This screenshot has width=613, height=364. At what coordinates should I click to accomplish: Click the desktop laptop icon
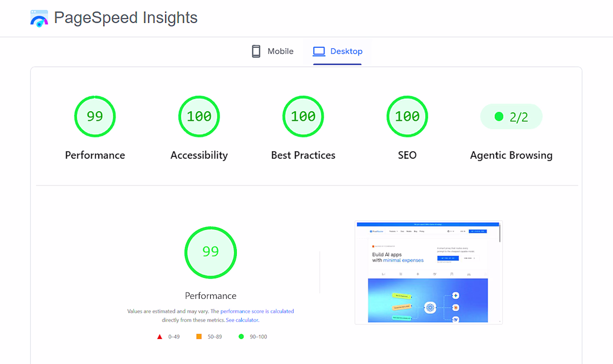tap(319, 51)
